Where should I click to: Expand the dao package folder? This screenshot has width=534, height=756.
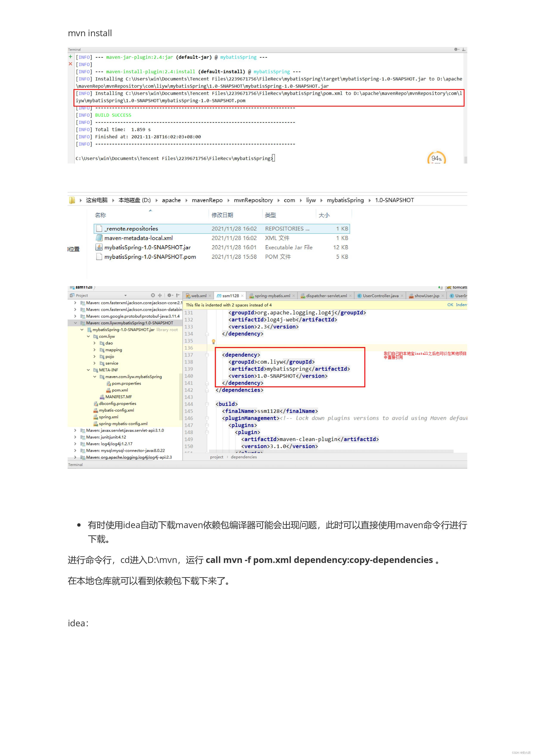tap(95, 343)
